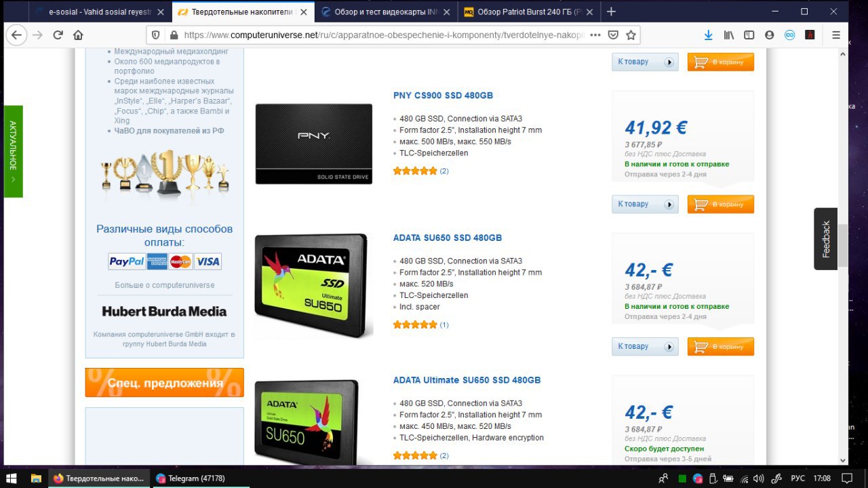Click the padlock site security icon

tap(174, 35)
